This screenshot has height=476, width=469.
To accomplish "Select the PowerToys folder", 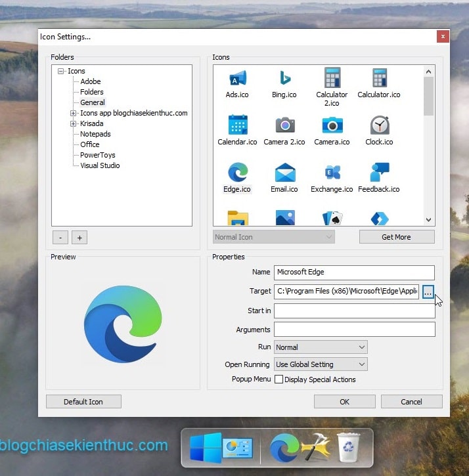I will click(98, 155).
